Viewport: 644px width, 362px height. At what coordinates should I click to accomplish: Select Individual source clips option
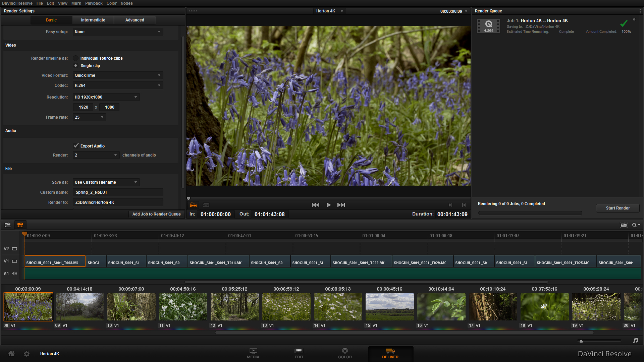pyautogui.click(x=76, y=58)
